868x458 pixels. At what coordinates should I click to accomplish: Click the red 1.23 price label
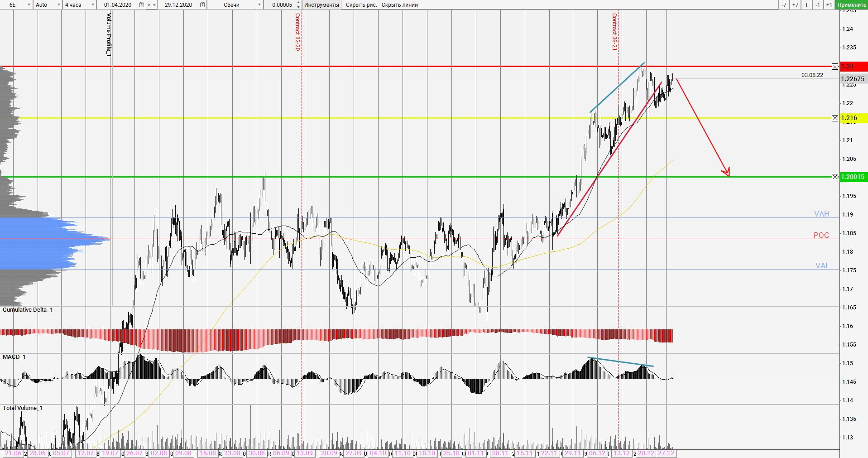pos(853,67)
